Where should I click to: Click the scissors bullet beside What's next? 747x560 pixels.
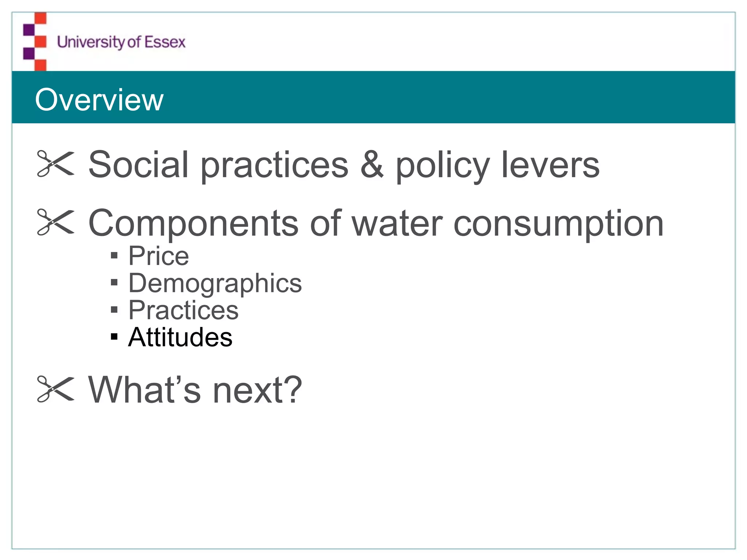click(x=55, y=389)
